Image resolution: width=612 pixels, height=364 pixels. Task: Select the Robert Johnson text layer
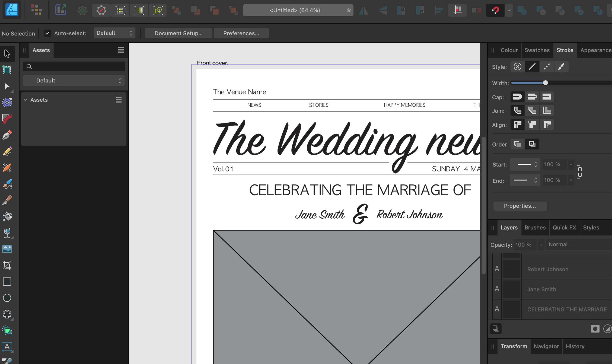click(x=552, y=269)
